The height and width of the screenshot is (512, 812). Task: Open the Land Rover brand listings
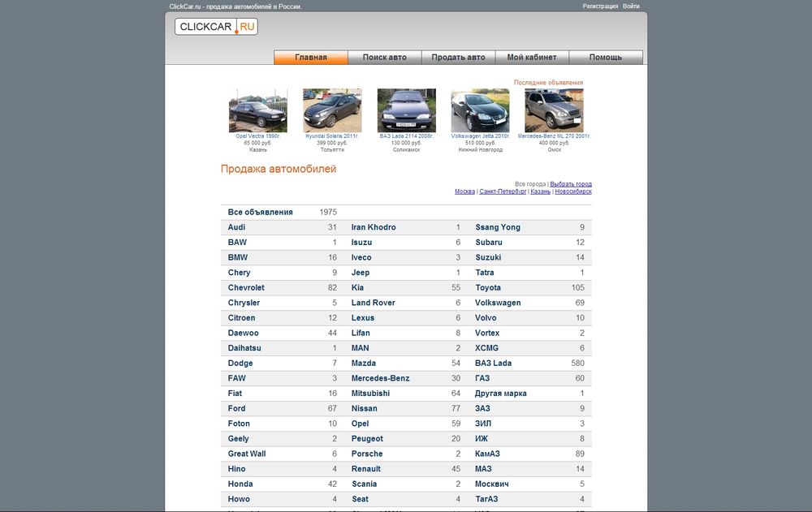coord(373,303)
